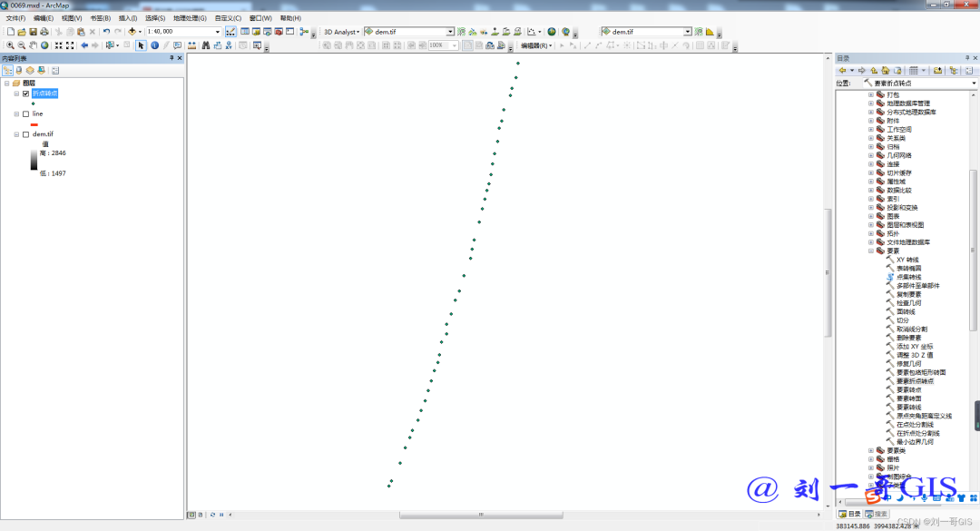This screenshot has width=980, height=531.
Task: Expand the 打包 toolset in Catalog
Action: 870,95
